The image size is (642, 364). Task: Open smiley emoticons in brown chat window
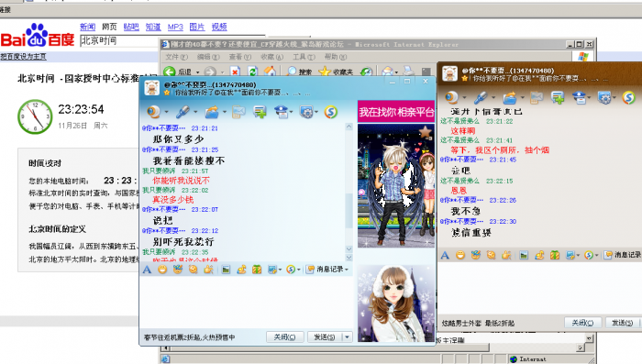(x=460, y=255)
